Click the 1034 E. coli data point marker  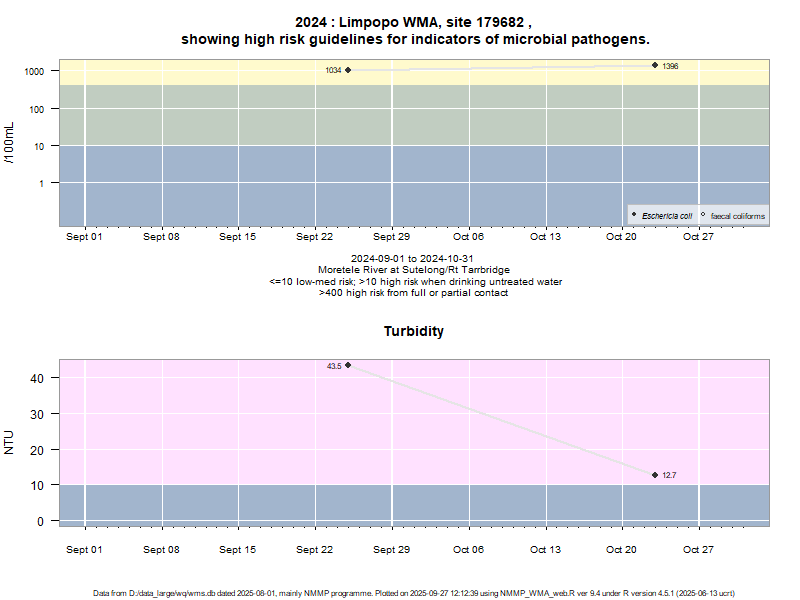click(x=348, y=70)
